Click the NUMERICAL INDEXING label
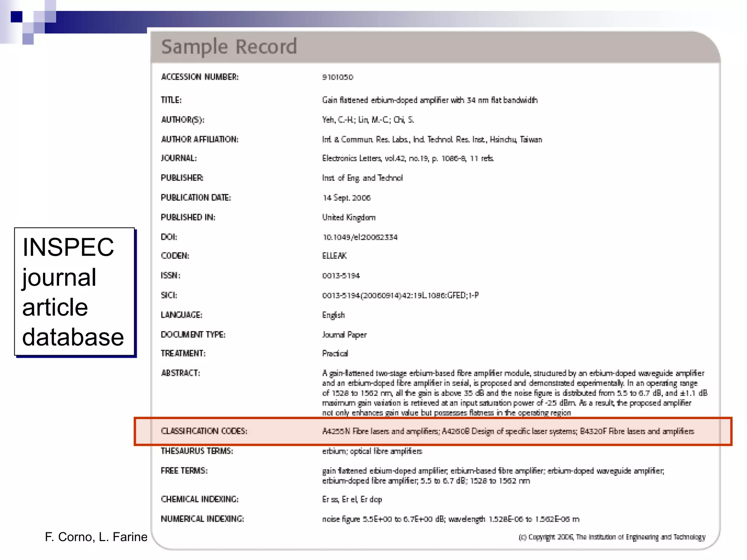 (202, 519)
